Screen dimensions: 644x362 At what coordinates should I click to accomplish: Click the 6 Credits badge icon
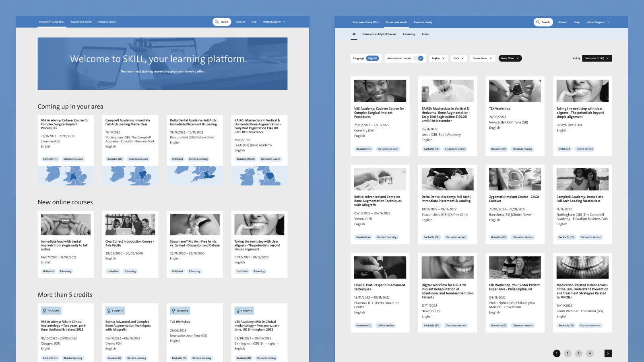pyautogui.click(x=238, y=311)
